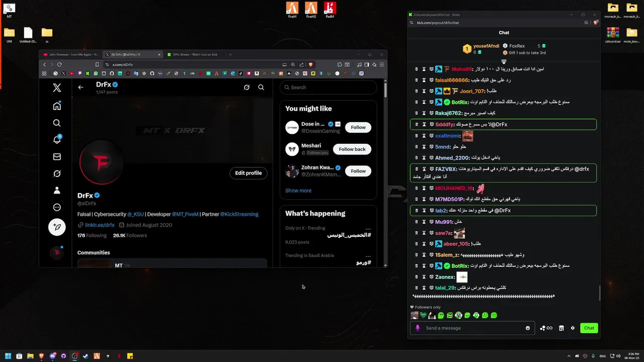Open FiveM desktop shortcut
Image resolution: width=644 pixels, height=362 pixels.
coord(292,10)
